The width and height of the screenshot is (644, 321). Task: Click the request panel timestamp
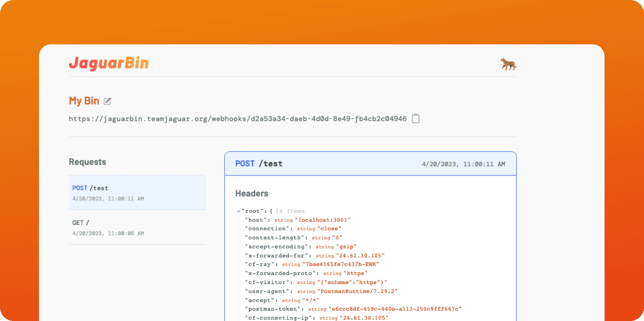[x=464, y=164]
